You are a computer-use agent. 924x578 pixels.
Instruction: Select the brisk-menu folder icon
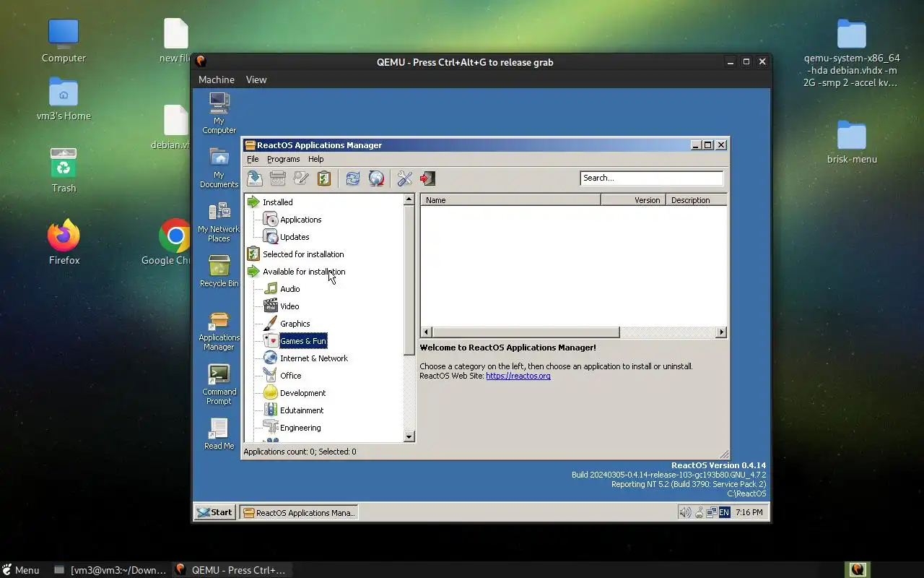[852, 142]
